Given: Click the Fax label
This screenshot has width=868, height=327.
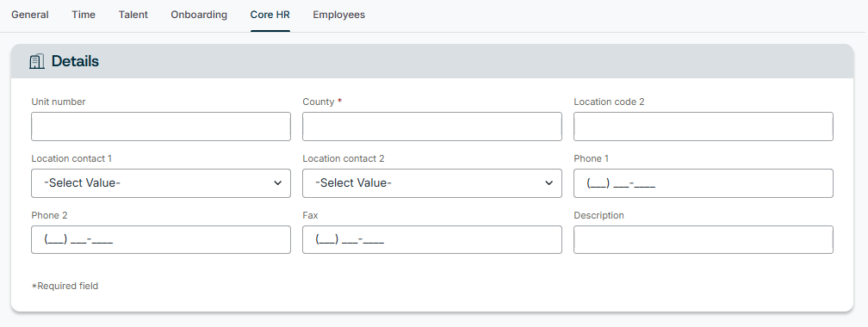Looking at the screenshot, I should pyautogui.click(x=310, y=215).
